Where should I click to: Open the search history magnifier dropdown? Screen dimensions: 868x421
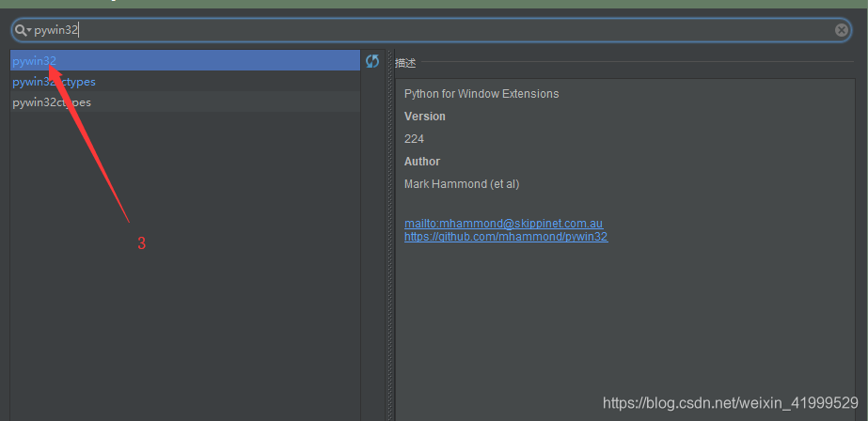click(23, 30)
